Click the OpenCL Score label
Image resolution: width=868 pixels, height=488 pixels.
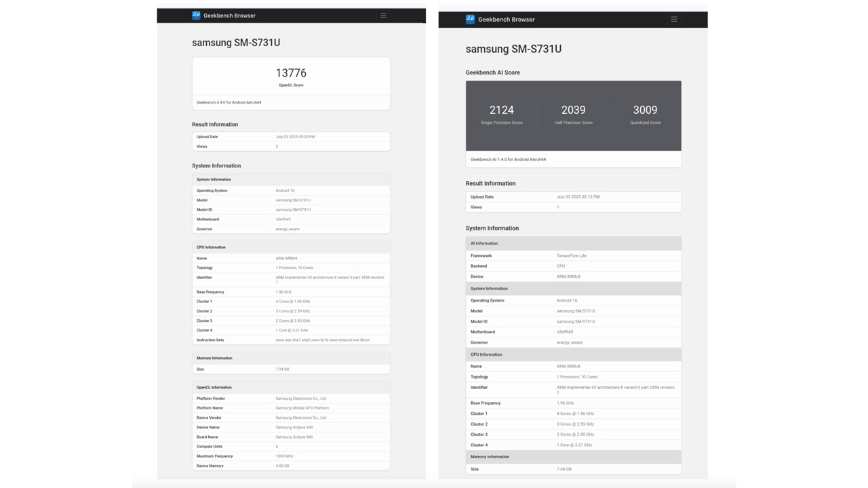[x=291, y=85]
